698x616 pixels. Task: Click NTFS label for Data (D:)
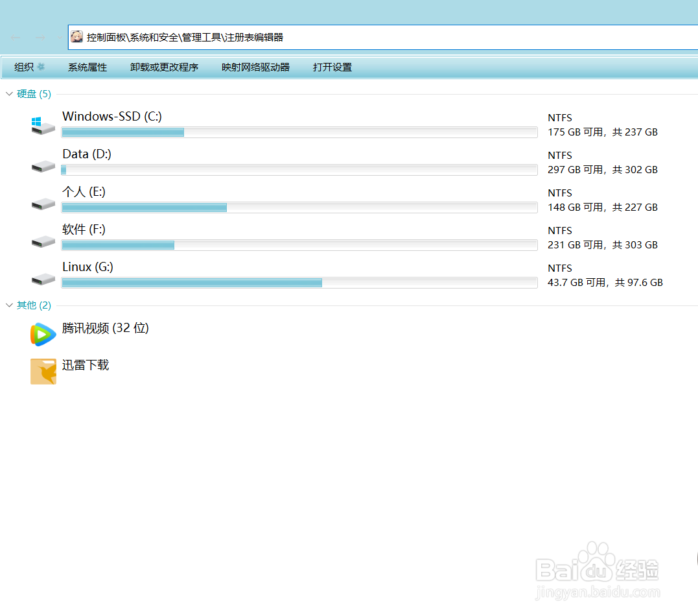[560, 156]
